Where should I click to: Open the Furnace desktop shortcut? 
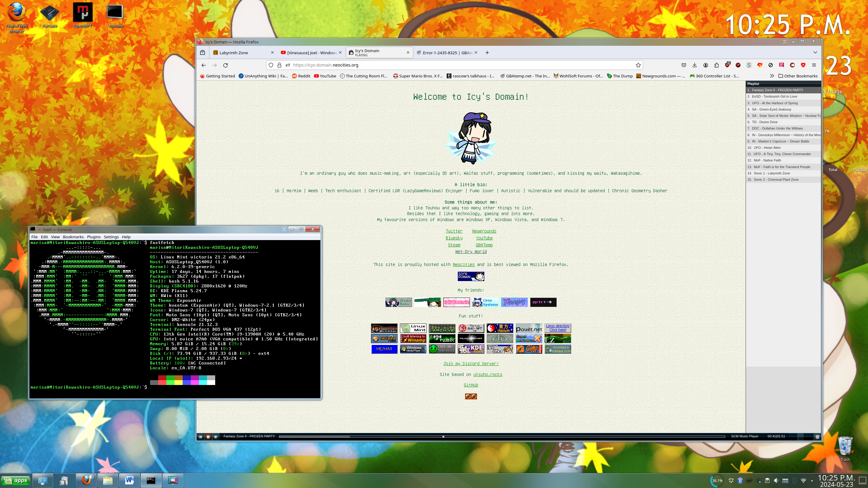49,16
